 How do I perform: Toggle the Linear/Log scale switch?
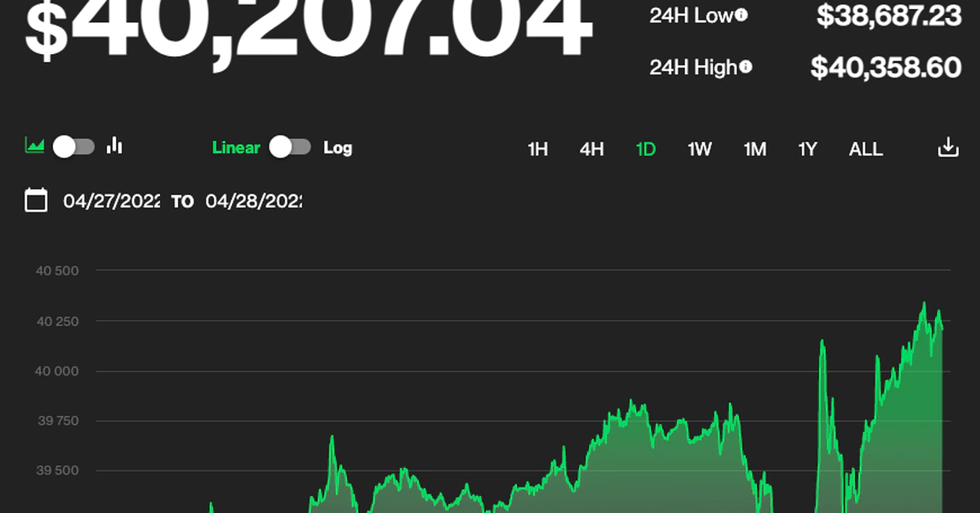[291, 147]
